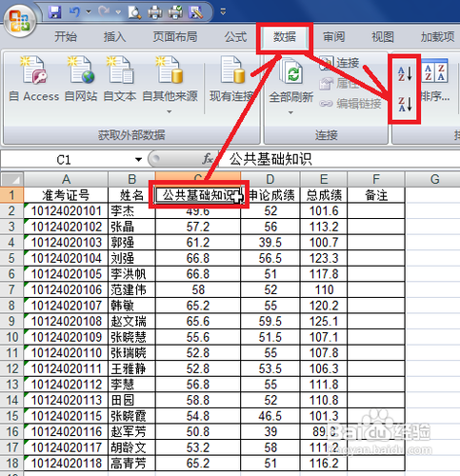Screen dimensions: 460x476
Task: Click the 编辑链接 button
Action: [350, 104]
